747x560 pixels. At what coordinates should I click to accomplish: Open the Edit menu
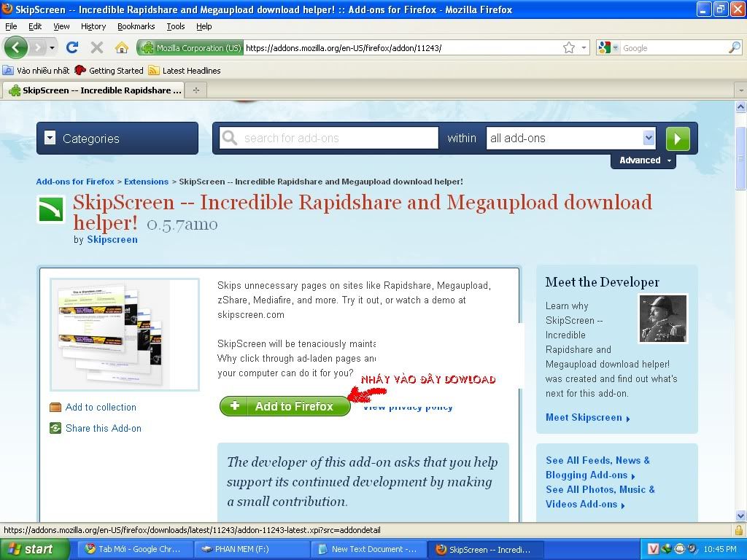coord(35,26)
